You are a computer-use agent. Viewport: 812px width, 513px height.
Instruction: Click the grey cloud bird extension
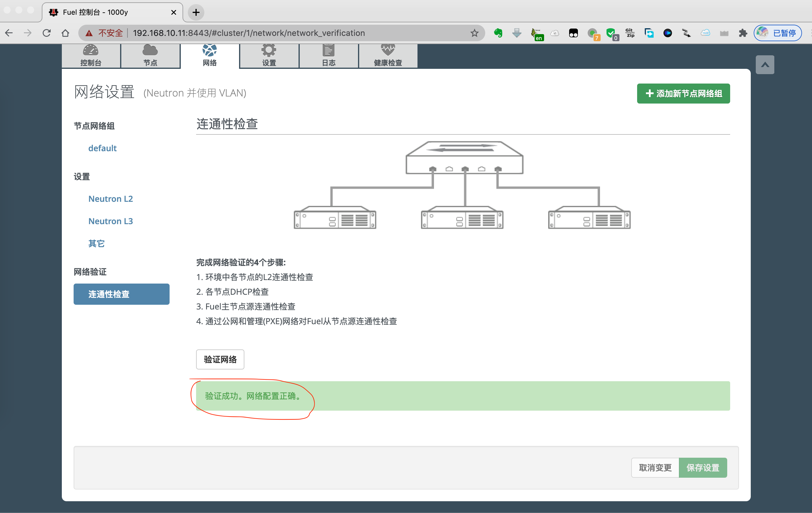coord(555,33)
